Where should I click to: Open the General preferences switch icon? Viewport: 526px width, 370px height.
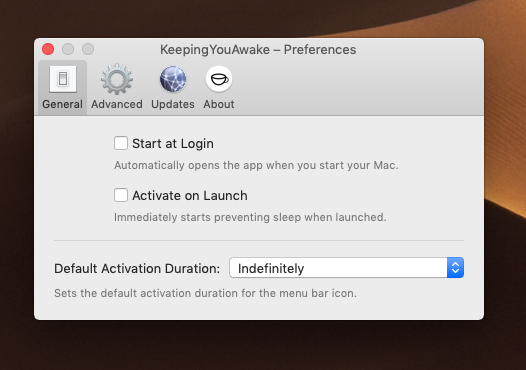point(63,79)
